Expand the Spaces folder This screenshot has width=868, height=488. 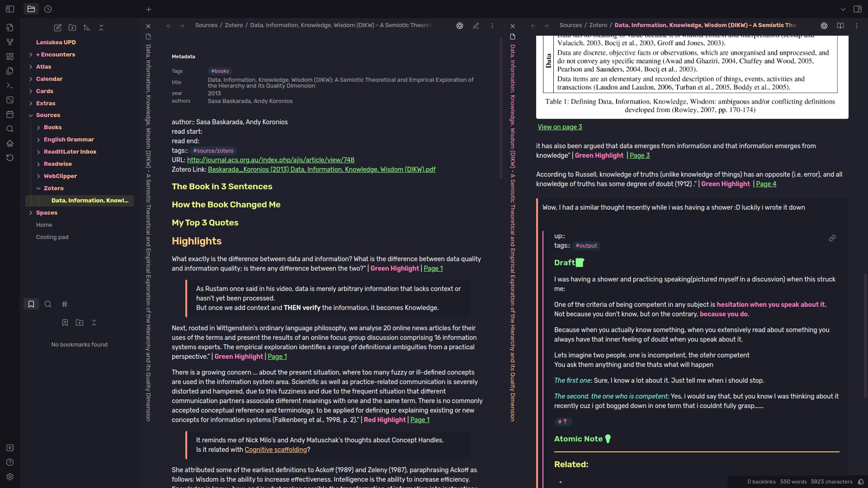click(47, 213)
